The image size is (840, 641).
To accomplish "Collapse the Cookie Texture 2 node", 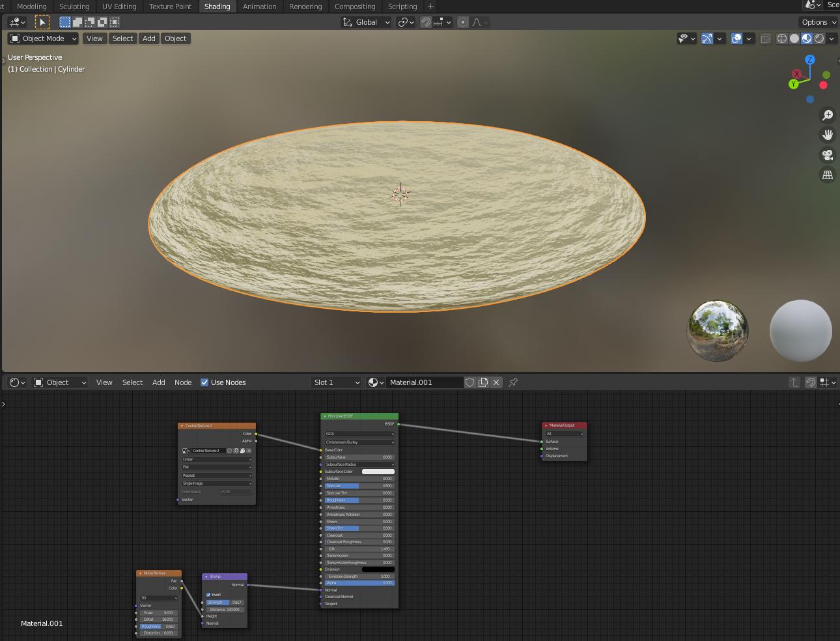I will [x=182, y=426].
